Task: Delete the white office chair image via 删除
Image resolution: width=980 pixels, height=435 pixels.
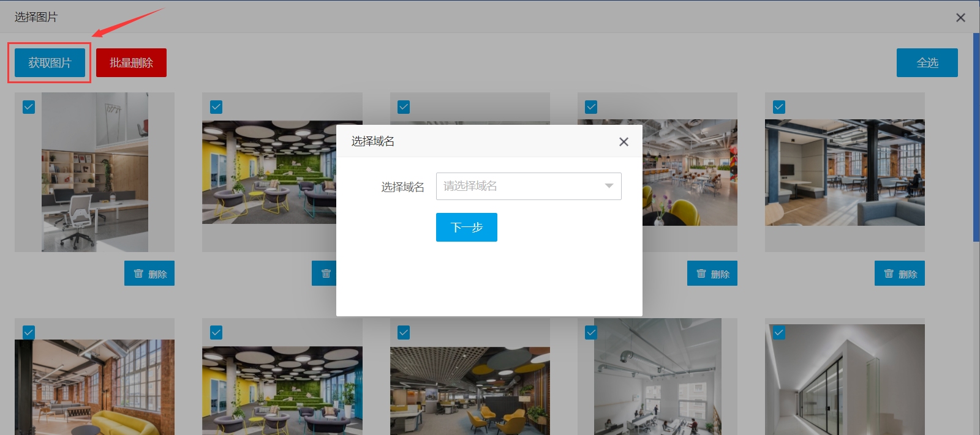Action: [x=149, y=273]
